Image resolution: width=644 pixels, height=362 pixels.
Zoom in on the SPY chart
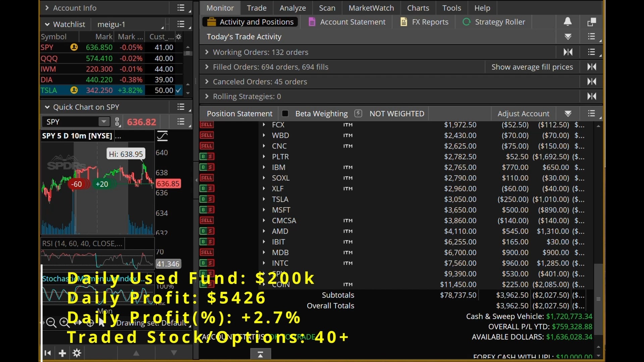(64, 322)
